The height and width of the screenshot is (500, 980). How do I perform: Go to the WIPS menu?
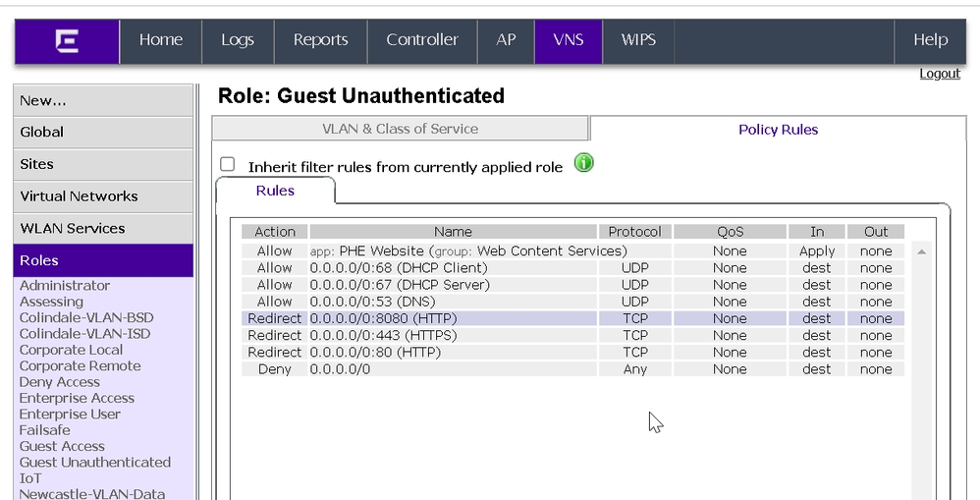[x=638, y=40]
